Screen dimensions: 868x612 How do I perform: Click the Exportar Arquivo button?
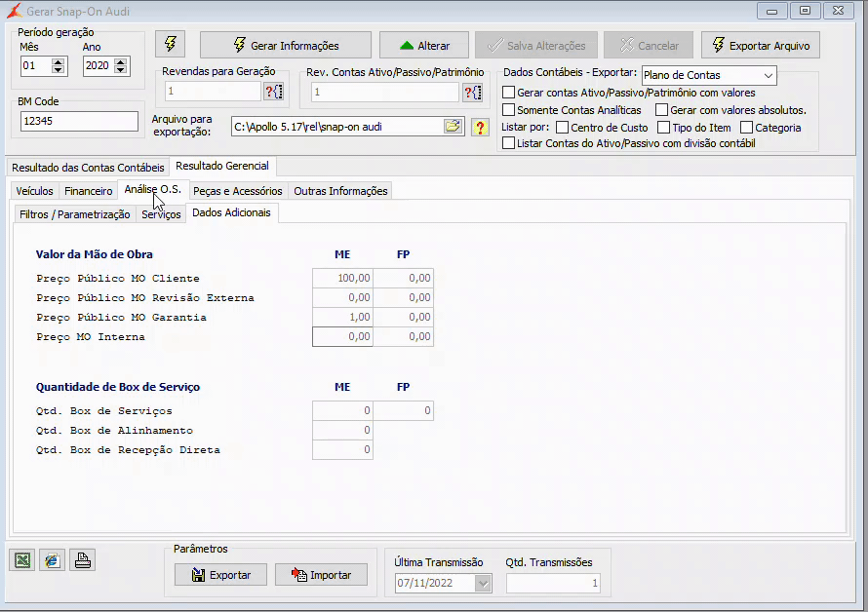(x=761, y=46)
